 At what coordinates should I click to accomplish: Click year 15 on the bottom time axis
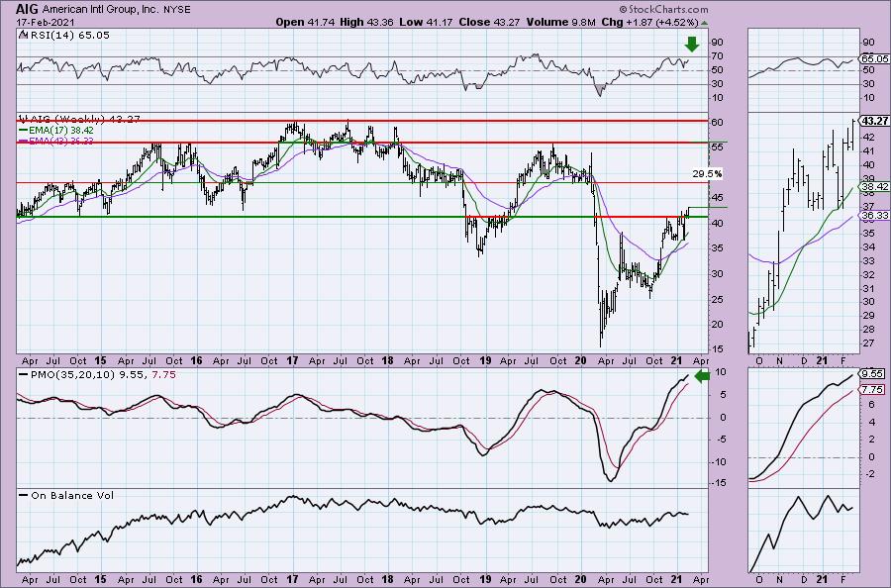[101, 579]
